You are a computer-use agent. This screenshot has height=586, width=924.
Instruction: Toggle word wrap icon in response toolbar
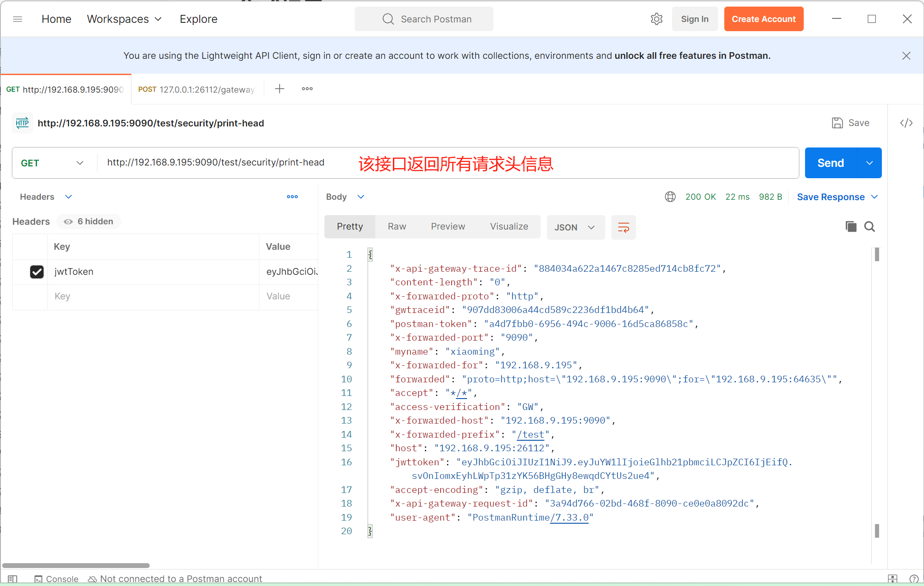[x=623, y=227]
